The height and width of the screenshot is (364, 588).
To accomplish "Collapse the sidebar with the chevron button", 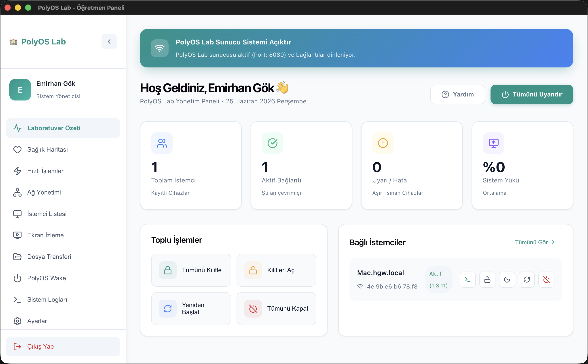I will click(x=109, y=42).
